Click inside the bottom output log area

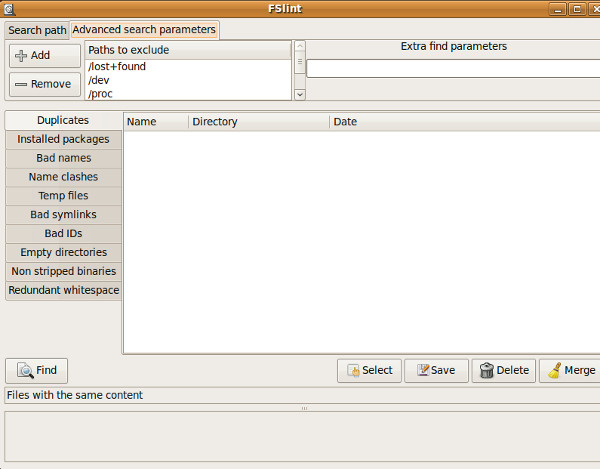click(302, 436)
